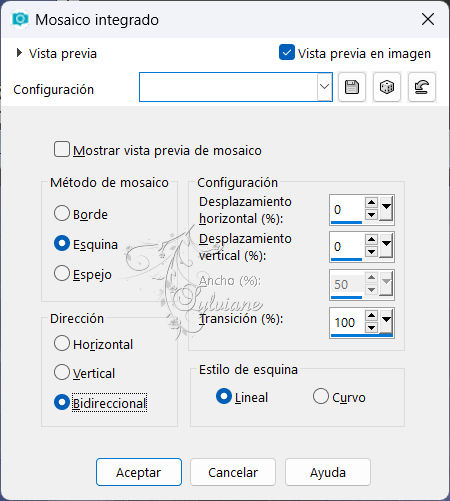The image size is (450, 501).
Task: Close the Mosaico integrado dialog
Action: pos(428,19)
